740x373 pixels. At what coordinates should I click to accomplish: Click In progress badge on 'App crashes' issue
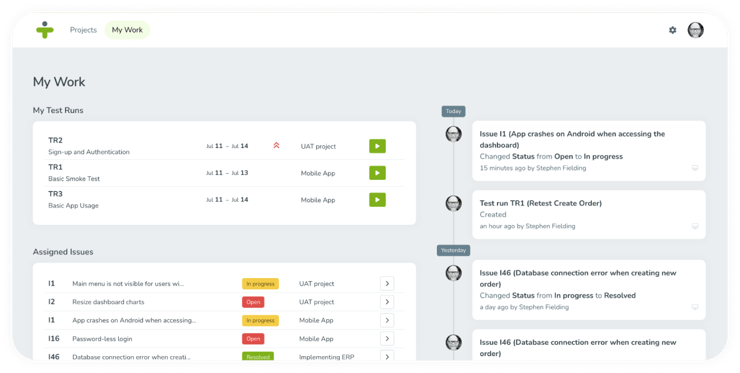(x=261, y=321)
